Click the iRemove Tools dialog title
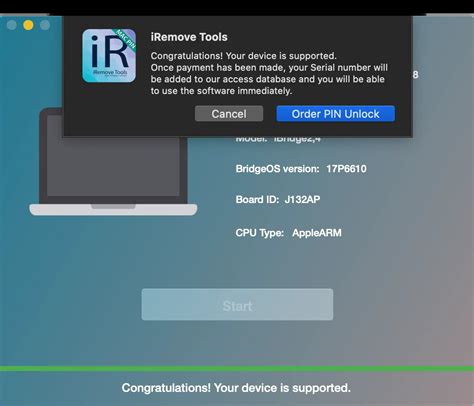474x406 pixels. click(x=189, y=37)
